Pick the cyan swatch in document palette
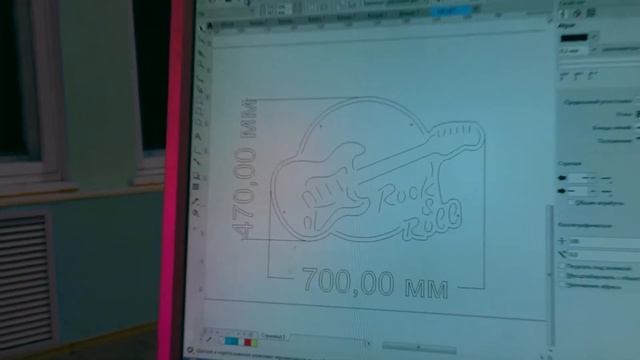The image size is (640, 360). 231,340
